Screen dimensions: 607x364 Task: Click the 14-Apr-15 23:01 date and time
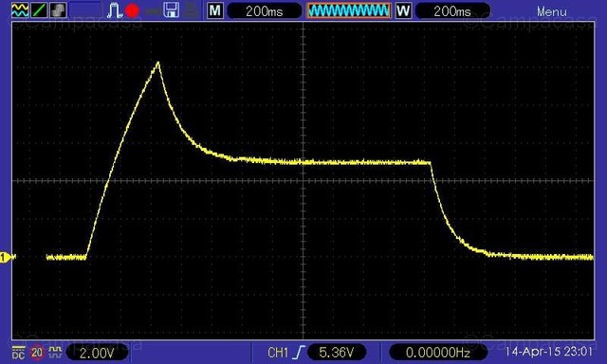[549, 352]
